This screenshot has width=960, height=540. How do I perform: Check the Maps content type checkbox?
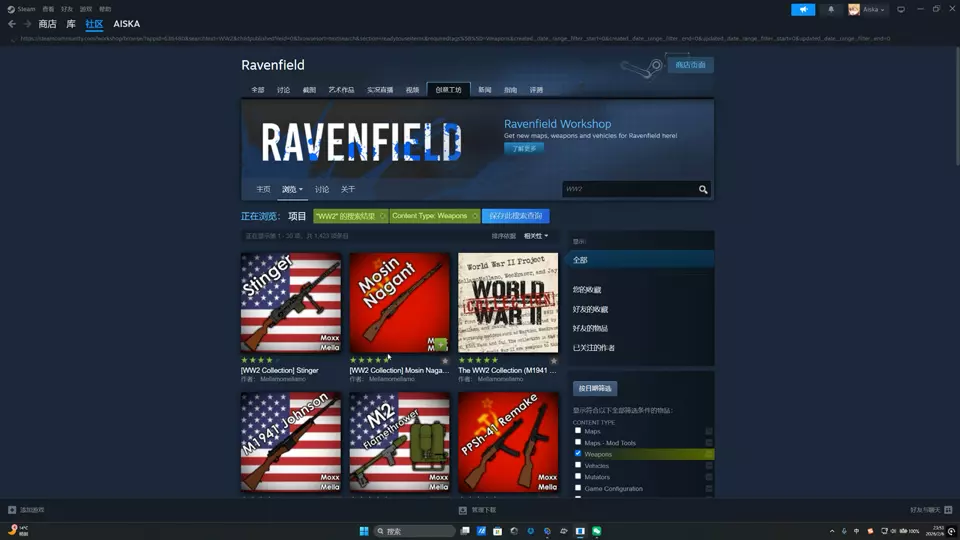577,430
